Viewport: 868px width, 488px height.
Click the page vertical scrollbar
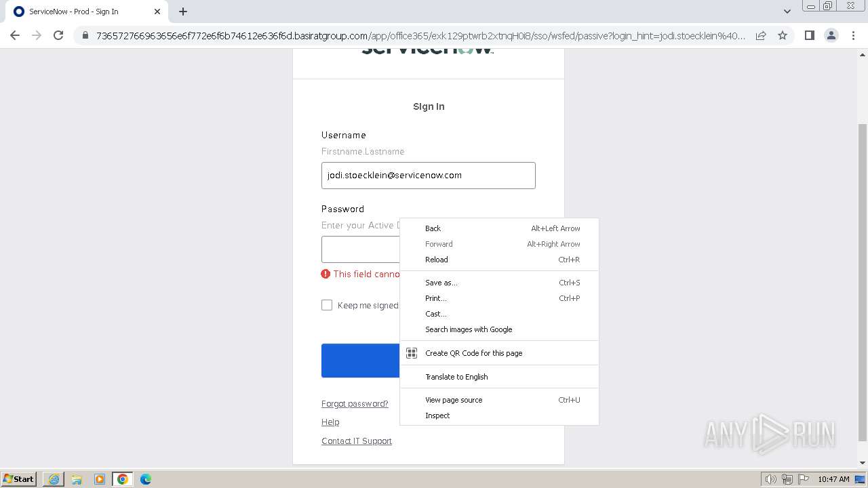[863, 282]
